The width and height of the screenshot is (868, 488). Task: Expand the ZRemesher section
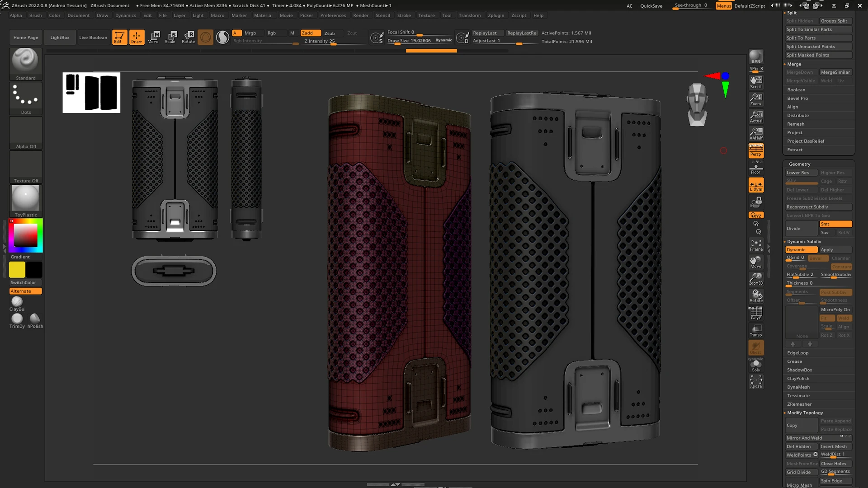pos(799,404)
